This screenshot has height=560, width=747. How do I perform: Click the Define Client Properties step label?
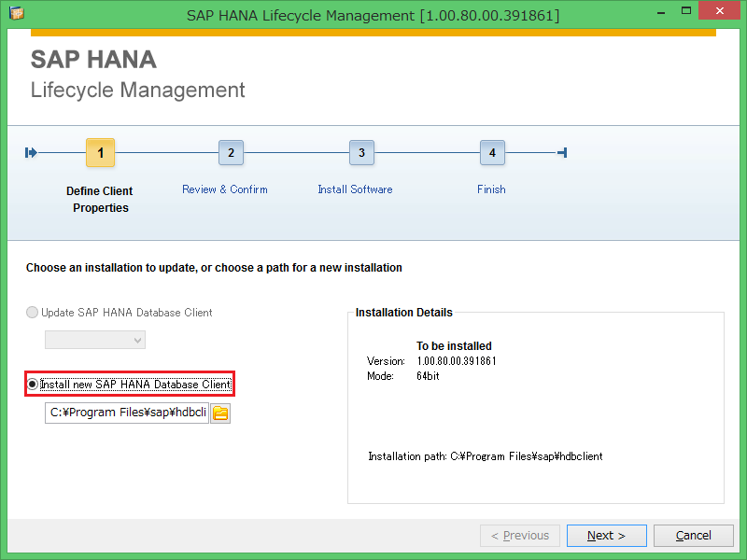click(x=100, y=200)
